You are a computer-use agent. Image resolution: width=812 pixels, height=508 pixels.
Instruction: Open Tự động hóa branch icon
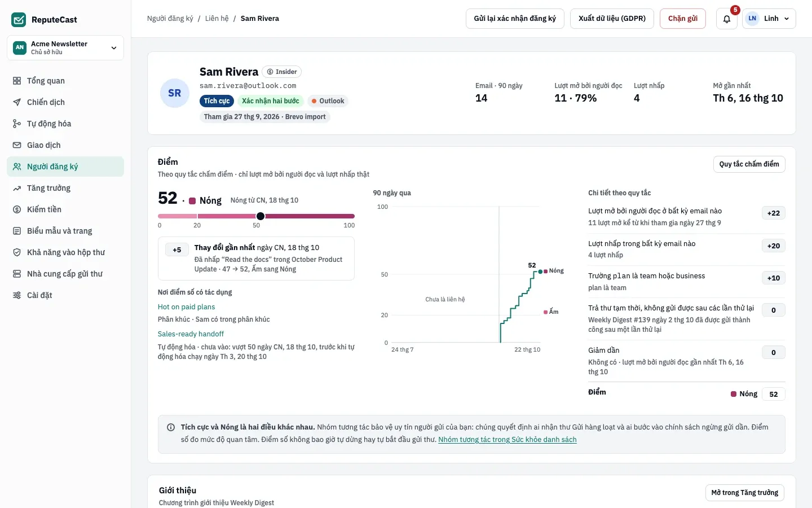[17, 124]
